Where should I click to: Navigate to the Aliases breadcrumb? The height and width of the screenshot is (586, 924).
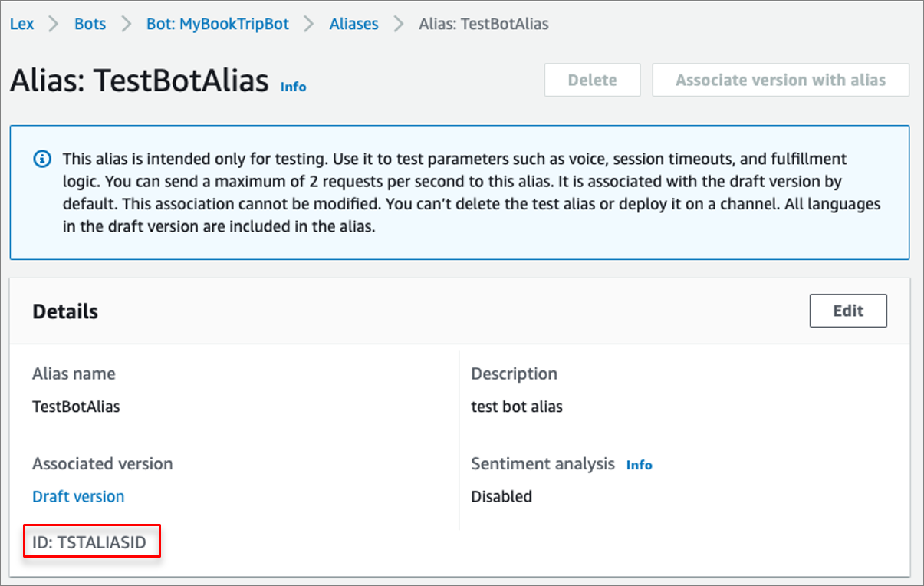(353, 24)
